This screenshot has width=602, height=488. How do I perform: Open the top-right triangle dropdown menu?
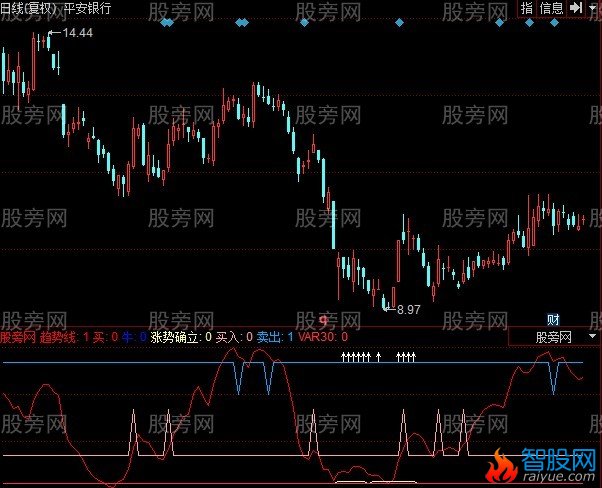point(593,8)
